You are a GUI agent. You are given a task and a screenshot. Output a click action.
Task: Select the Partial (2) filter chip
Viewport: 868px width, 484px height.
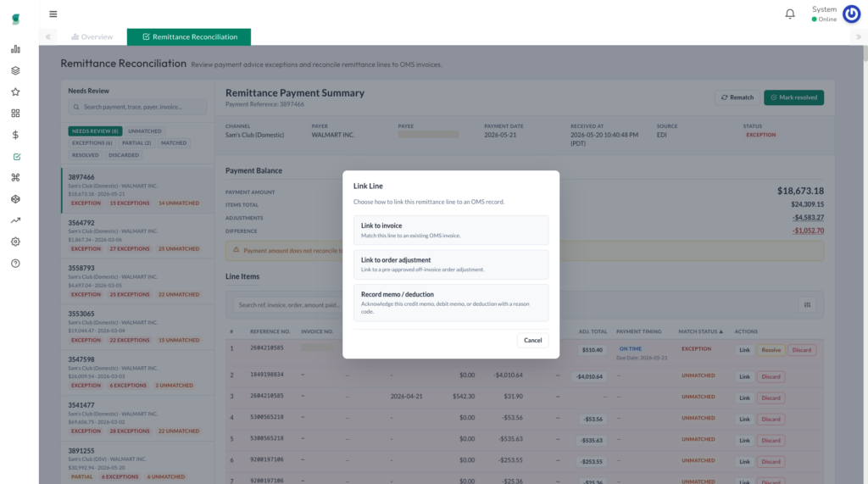pyautogui.click(x=136, y=143)
